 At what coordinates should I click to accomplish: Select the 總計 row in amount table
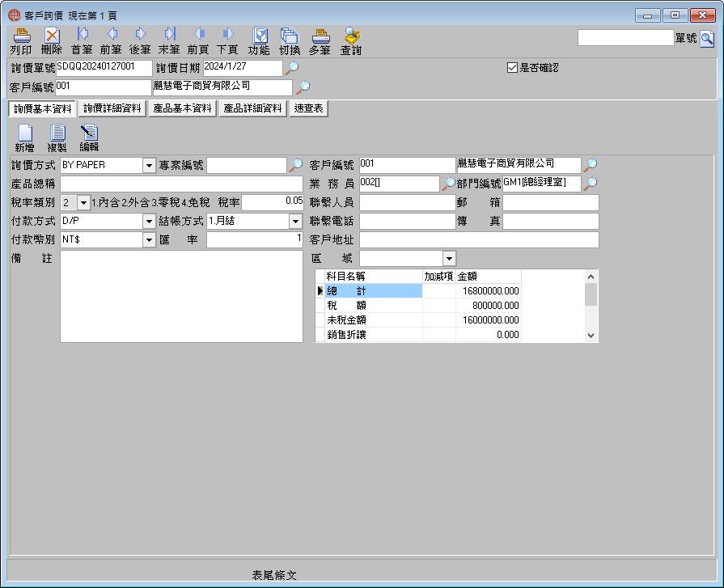pyautogui.click(x=418, y=291)
